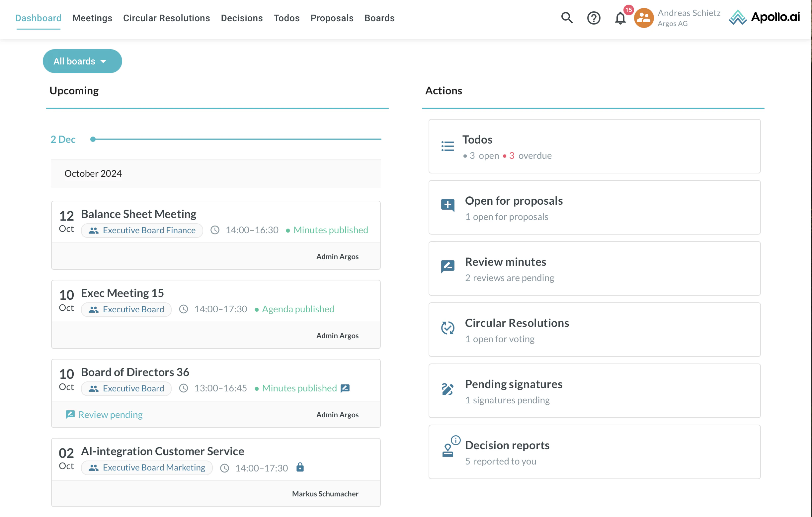Click the Apollo.ai logo
This screenshot has width=812, height=517.
coord(764,18)
